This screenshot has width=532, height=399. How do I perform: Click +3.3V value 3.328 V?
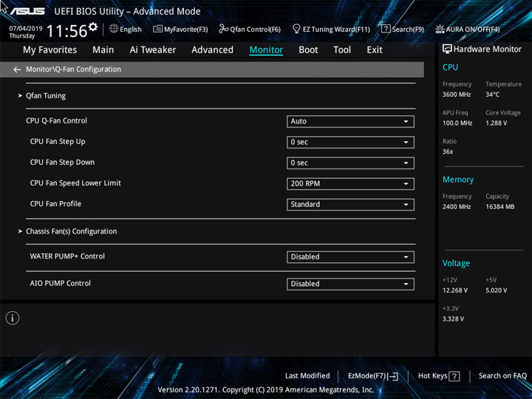[453, 319]
